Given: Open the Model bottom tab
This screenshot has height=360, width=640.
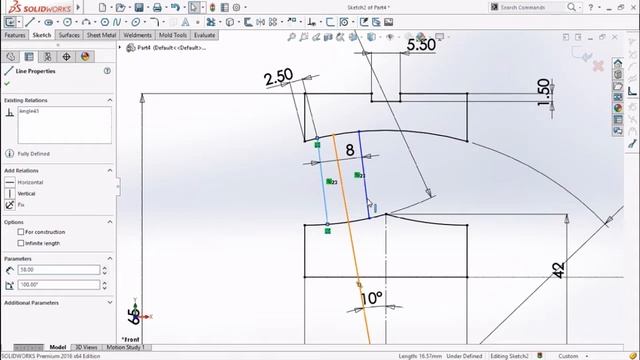Looking at the screenshot, I should pyautogui.click(x=58, y=347).
